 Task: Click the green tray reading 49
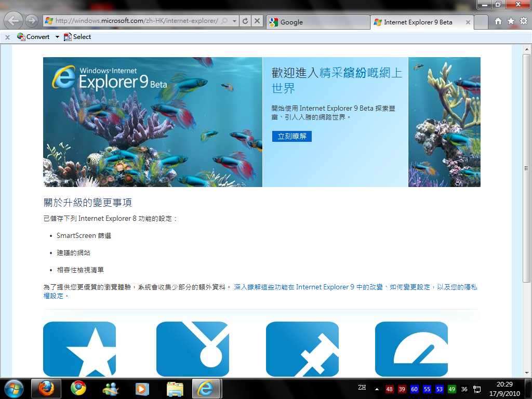451,389
